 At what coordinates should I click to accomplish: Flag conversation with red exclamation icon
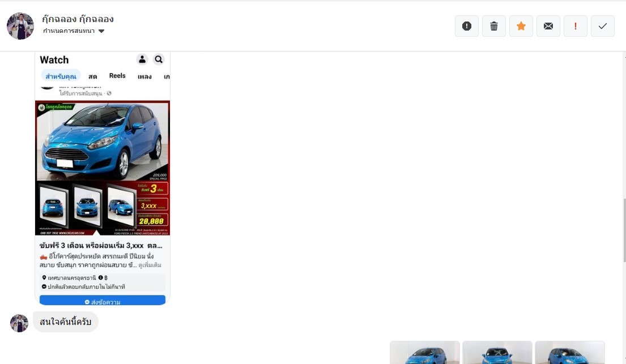pos(576,27)
